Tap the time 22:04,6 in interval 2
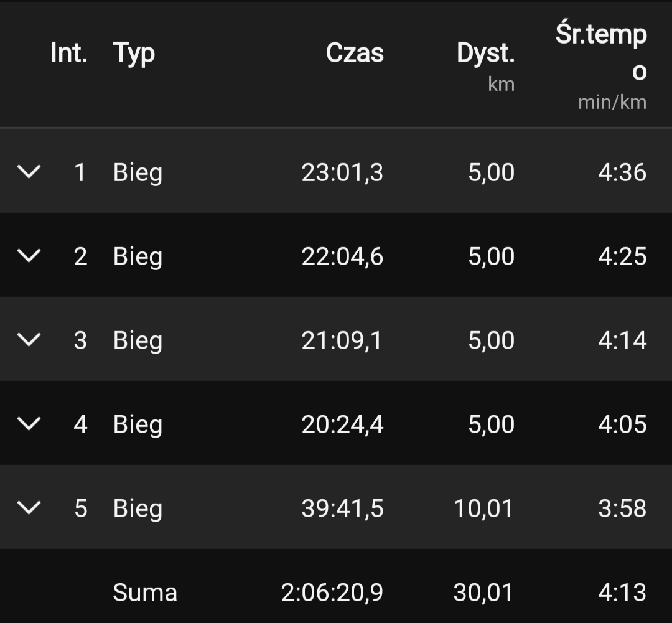The width and height of the screenshot is (672, 623). click(x=342, y=256)
